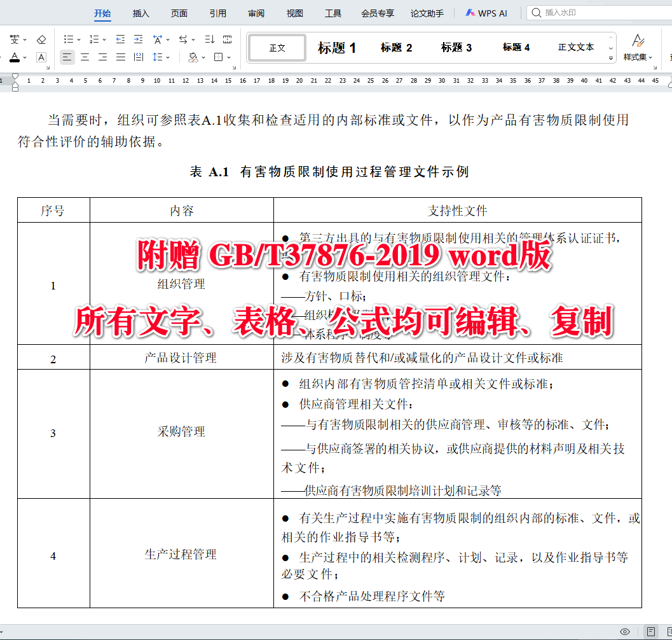The image size is (672, 640).
Task: Click the sort icon
Action: 210,39
